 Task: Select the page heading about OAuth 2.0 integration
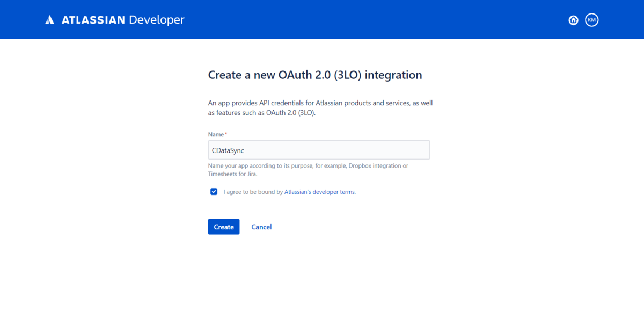[315, 75]
